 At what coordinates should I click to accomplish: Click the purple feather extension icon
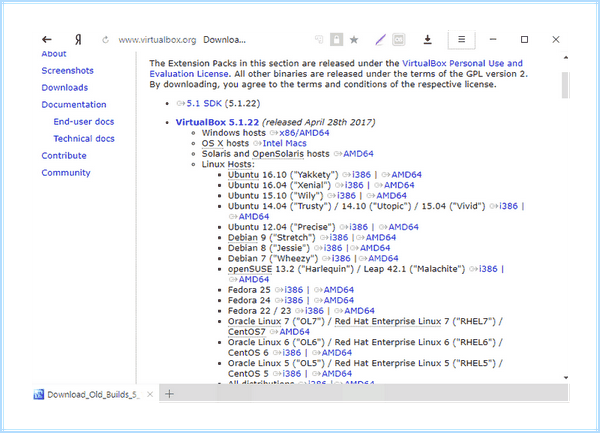pos(380,39)
